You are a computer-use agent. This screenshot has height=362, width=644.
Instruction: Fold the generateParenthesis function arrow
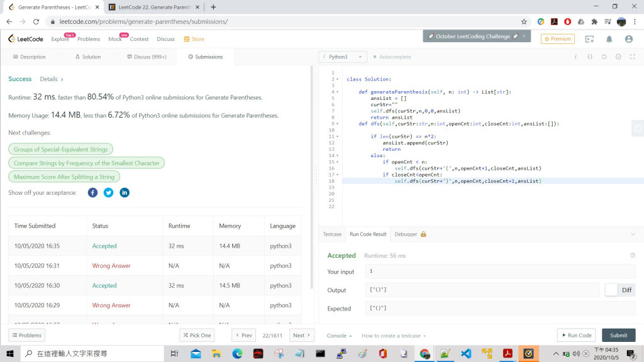[x=338, y=92]
